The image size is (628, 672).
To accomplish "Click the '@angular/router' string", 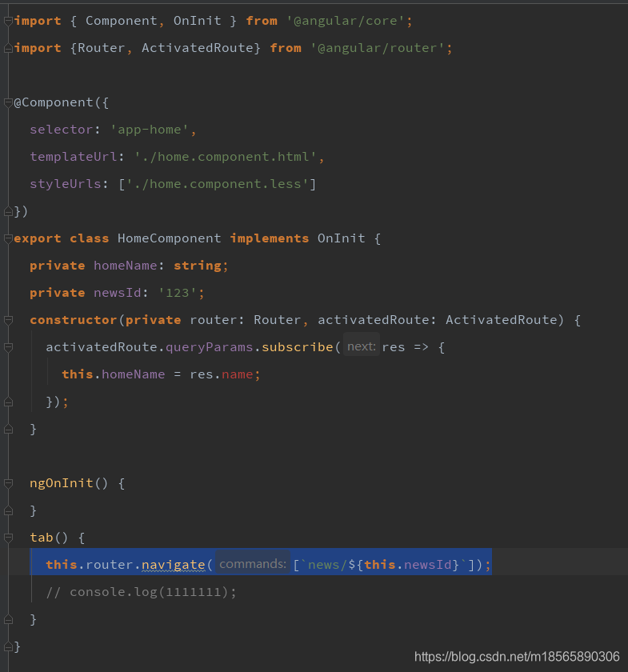I will pos(378,48).
